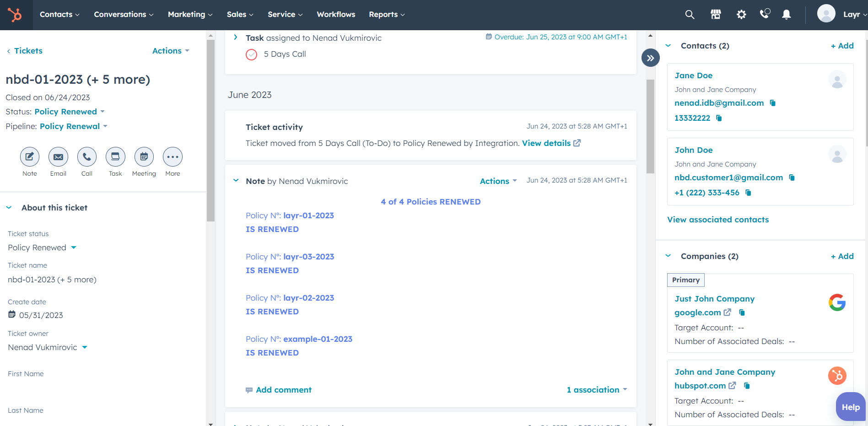Mark the 5 Days Call task complete

tap(252, 54)
